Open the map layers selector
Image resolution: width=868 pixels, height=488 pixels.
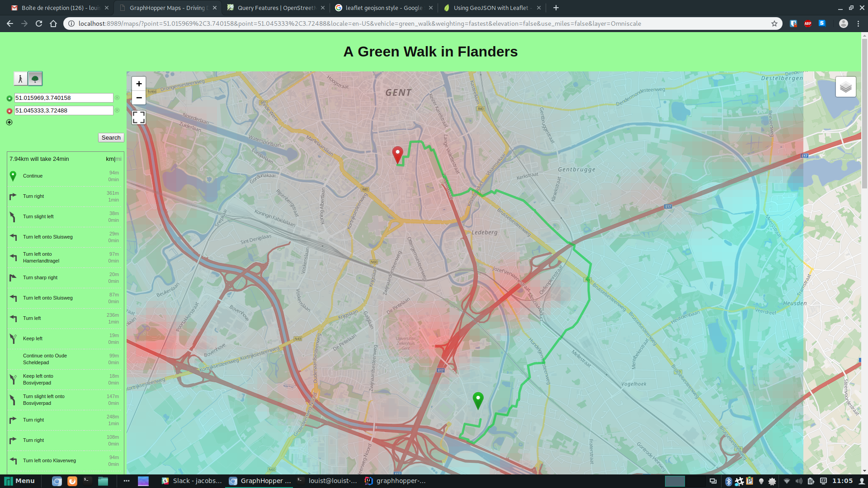[x=845, y=87]
